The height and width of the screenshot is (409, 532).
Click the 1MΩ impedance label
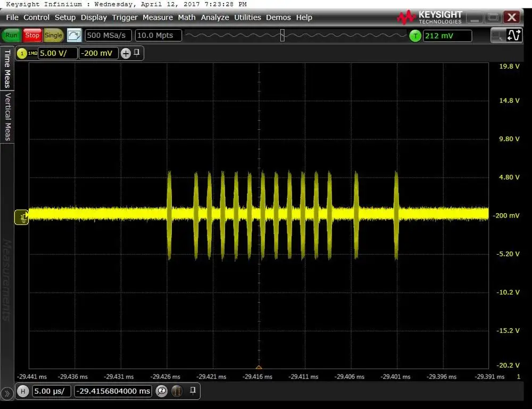coord(32,53)
